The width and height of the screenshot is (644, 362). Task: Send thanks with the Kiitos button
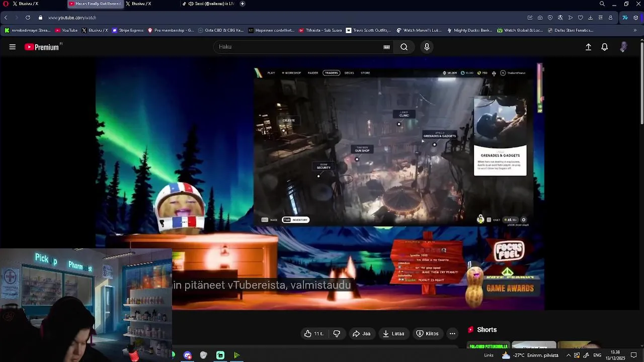pos(427,333)
